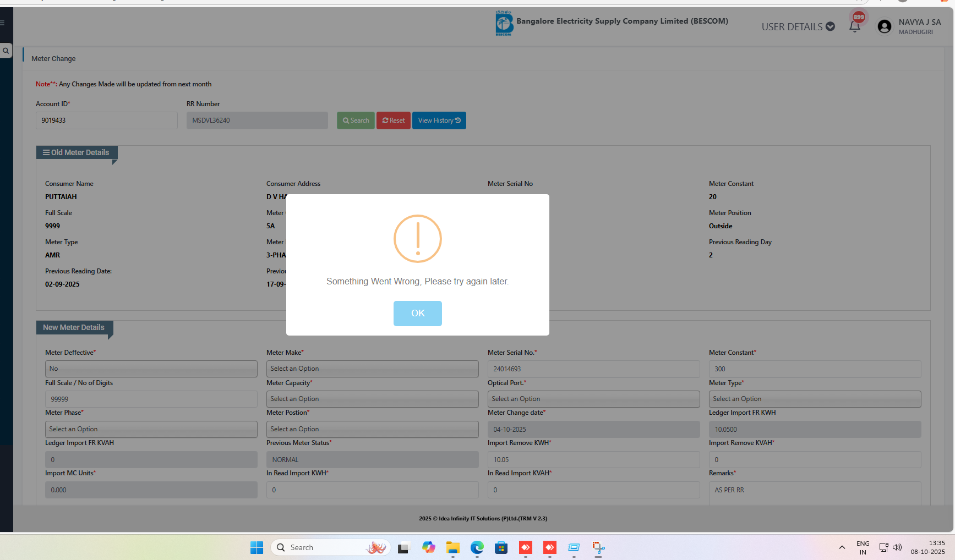955x560 pixels.
Task: Expand the USER DETAILS dropdown
Action: click(x=798, y=26)
